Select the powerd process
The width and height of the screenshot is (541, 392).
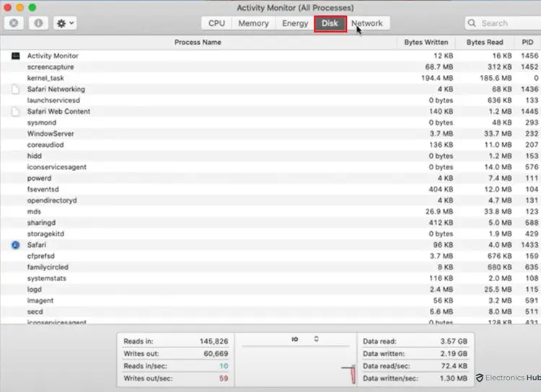(x=270, y=178)
